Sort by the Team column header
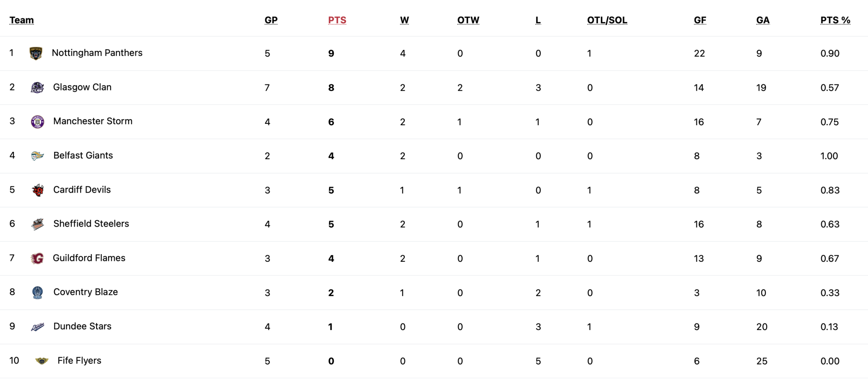 tap(22, 20)
